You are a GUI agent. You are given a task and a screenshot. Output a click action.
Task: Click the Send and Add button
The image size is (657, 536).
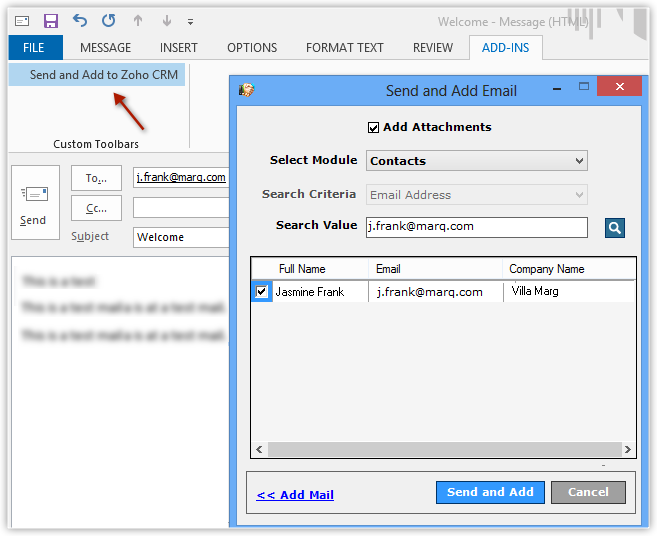(490, 492)
